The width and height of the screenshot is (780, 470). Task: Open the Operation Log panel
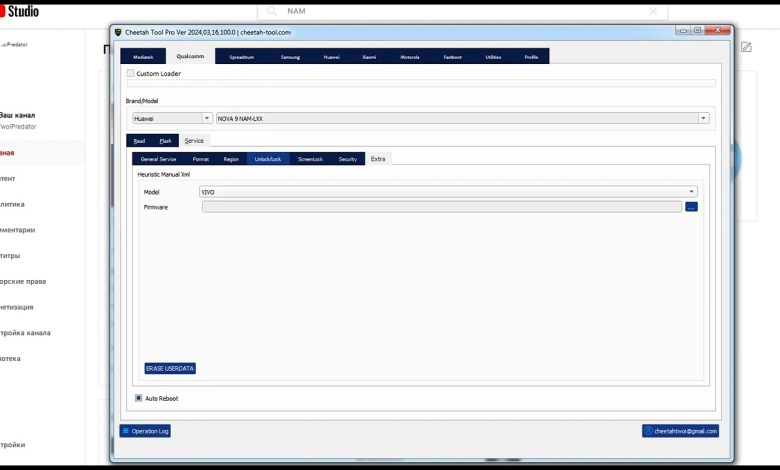(x=145, y=431)
